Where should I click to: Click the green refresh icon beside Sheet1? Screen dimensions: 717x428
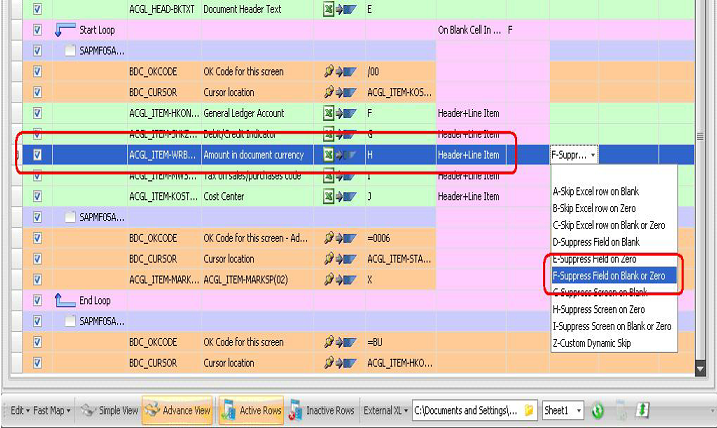pyautogui.click(x=597, y=411)
